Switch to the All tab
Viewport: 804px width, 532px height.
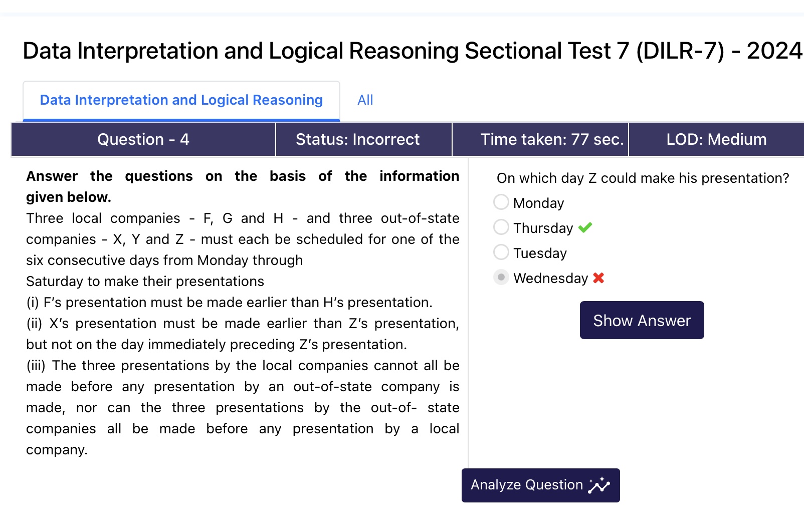click(x=365, y=100)
